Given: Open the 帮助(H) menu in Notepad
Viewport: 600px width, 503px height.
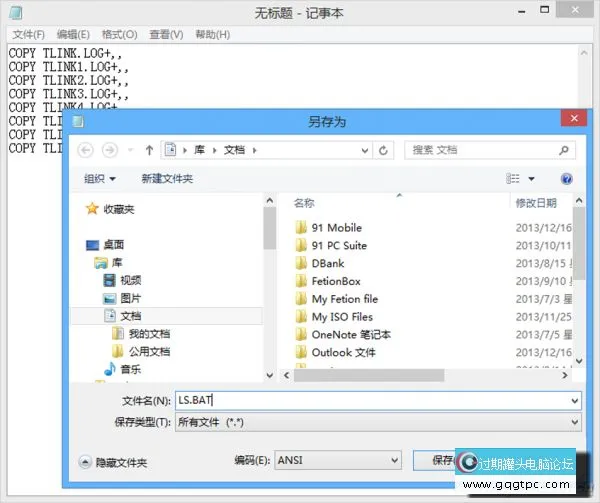Looking at the screenshot, I should click(212, 35).
